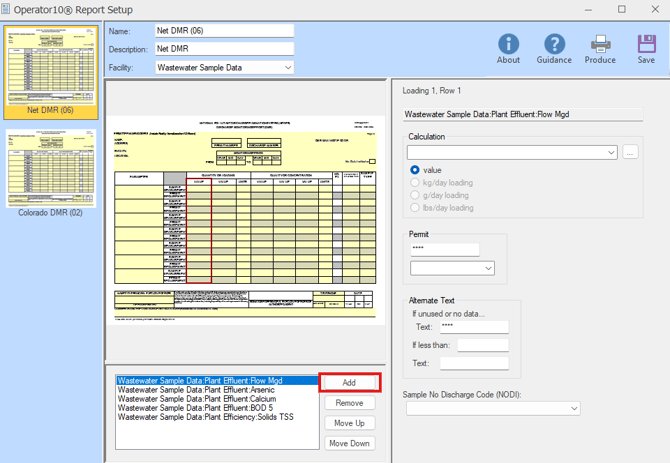Expand the Calculation dropdown
The height and width of the screenshot is (463, 670).
pyautogui.click(x=611, y=152)
